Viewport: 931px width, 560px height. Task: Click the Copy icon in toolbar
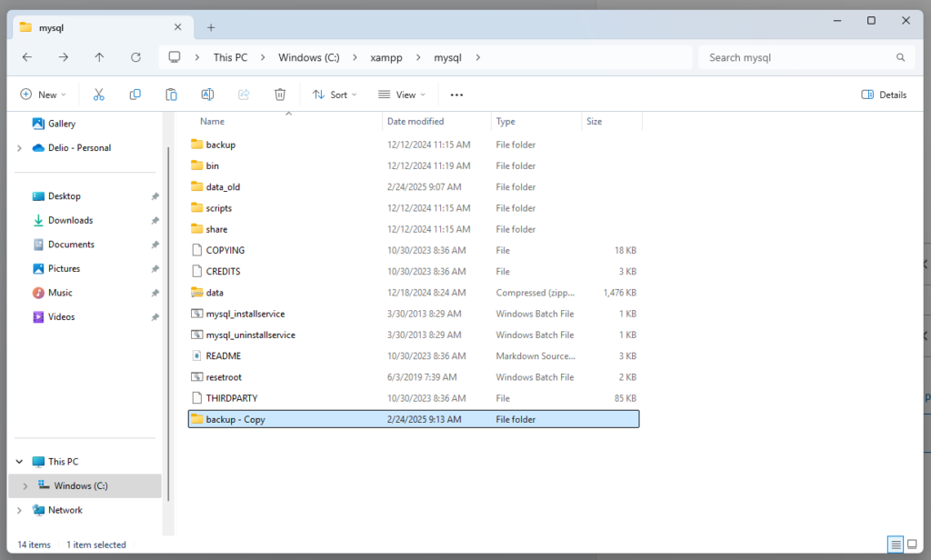click(135, 95)
